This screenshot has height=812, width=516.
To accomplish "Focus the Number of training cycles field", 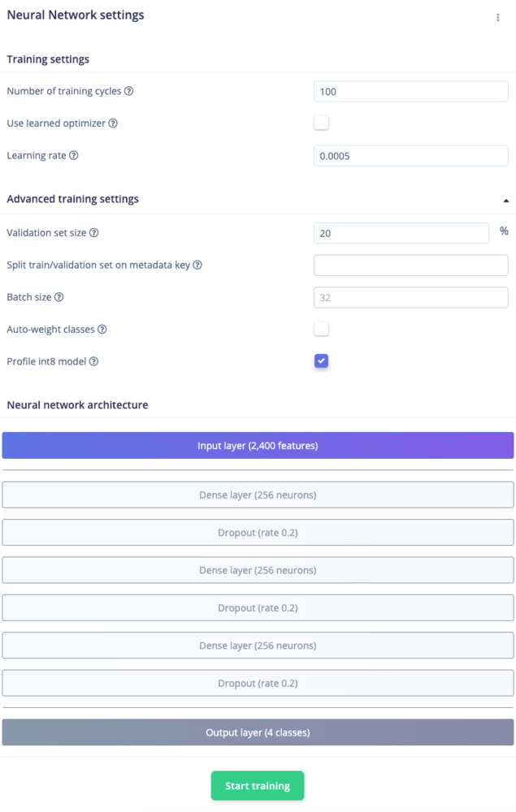I will coord(411,92).
